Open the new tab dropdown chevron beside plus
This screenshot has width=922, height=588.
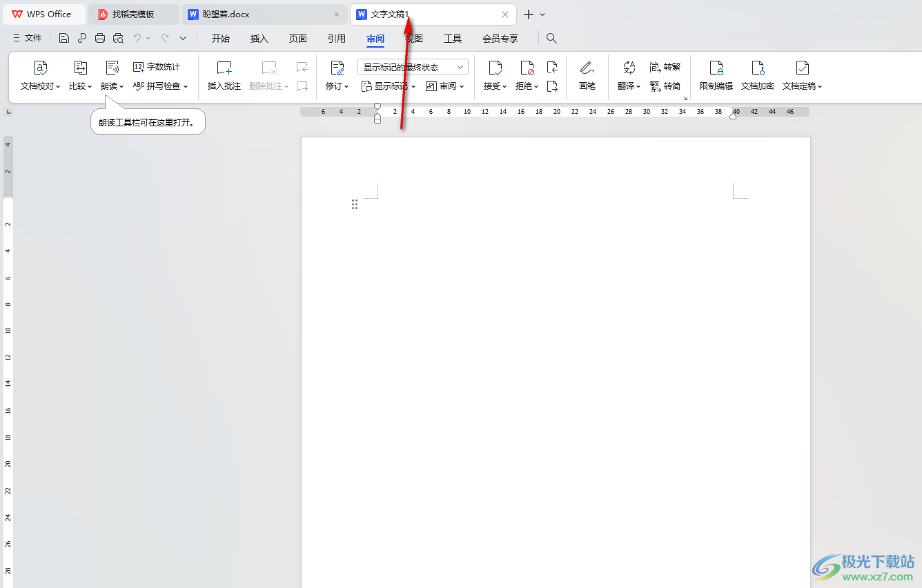point(542,14)
